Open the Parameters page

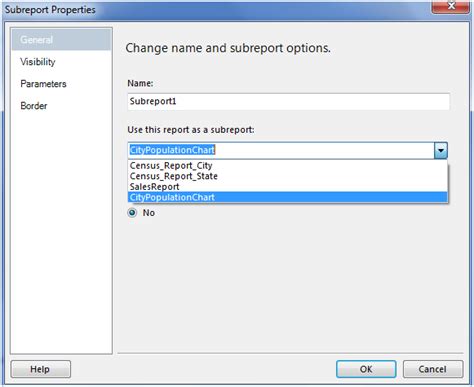point(43,84)
